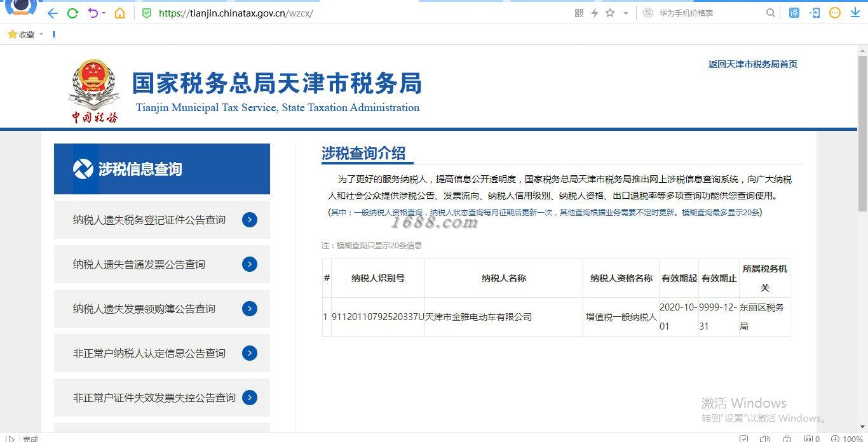Image resolution: width=868 pixels, height=442 pixels.
Task: Click the search engine logo icon
Action: pyautogui.click(x=648, y=13)
